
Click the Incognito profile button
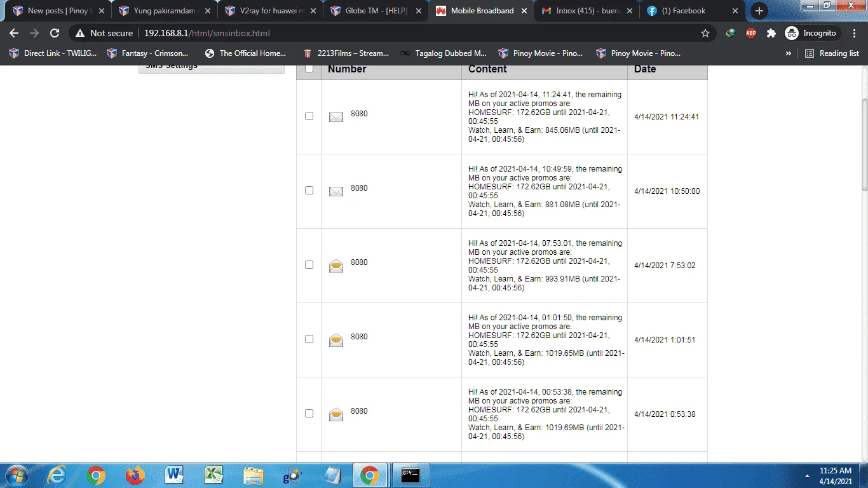pos(812,33)
